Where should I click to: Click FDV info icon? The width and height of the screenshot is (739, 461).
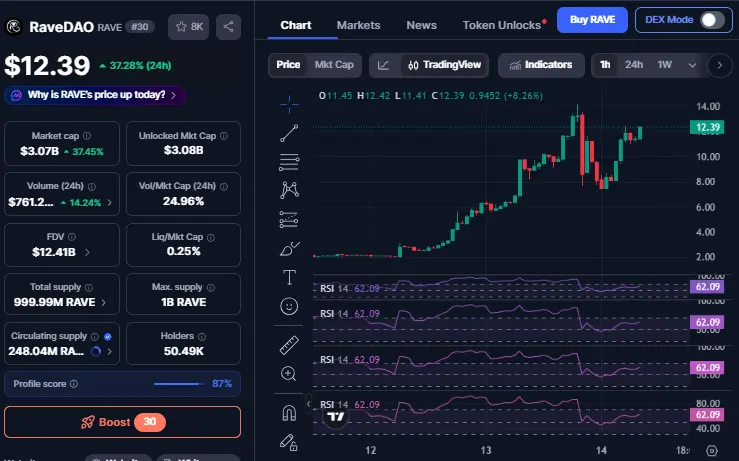click(x=72, y=237)
